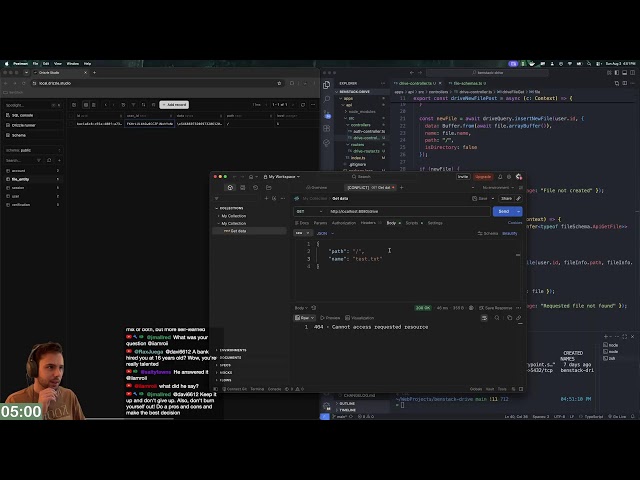Open History icon in Postman sidebar

click(x=256, y=187)
